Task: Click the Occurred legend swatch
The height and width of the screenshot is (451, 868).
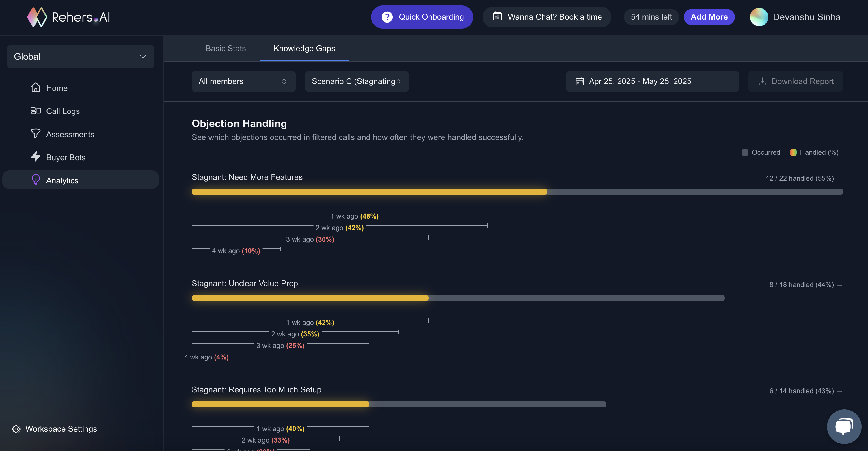Action: (x=745, y=152)
